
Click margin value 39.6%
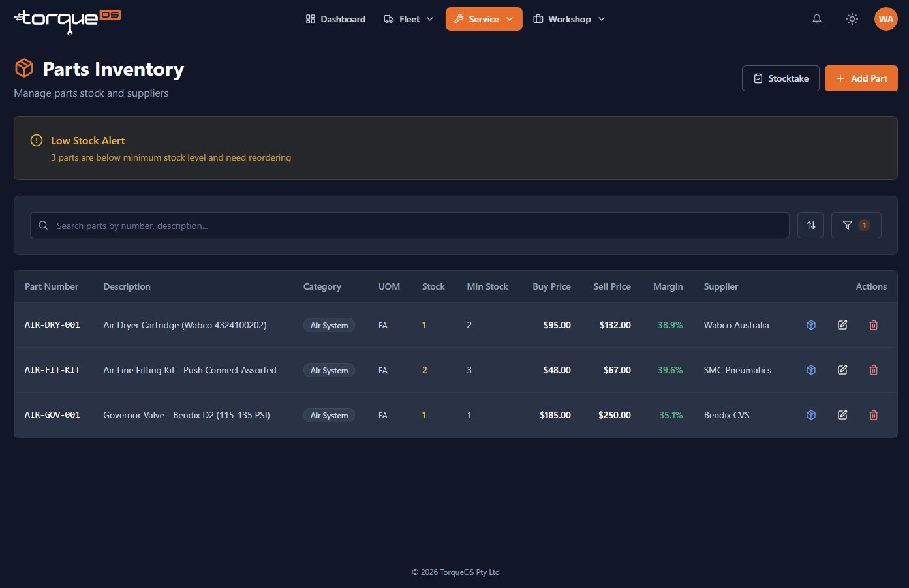click(670, 370)
